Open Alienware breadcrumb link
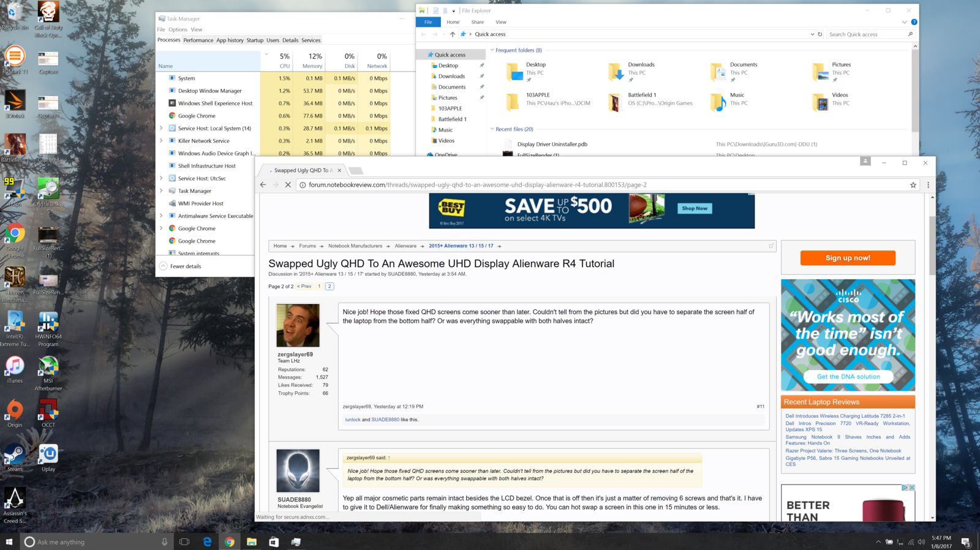Image resolution: width=980 pixels, height=550 pixels. tap(405, 246)
